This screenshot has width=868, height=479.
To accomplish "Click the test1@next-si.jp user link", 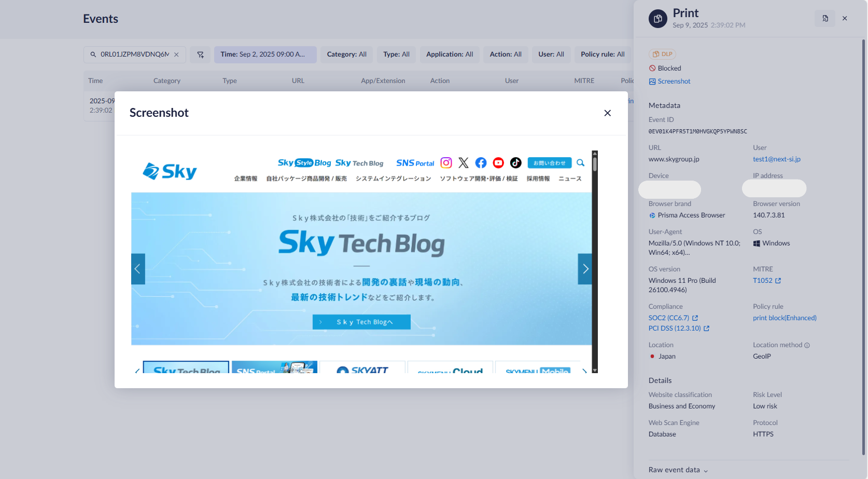I will (776, 159).
